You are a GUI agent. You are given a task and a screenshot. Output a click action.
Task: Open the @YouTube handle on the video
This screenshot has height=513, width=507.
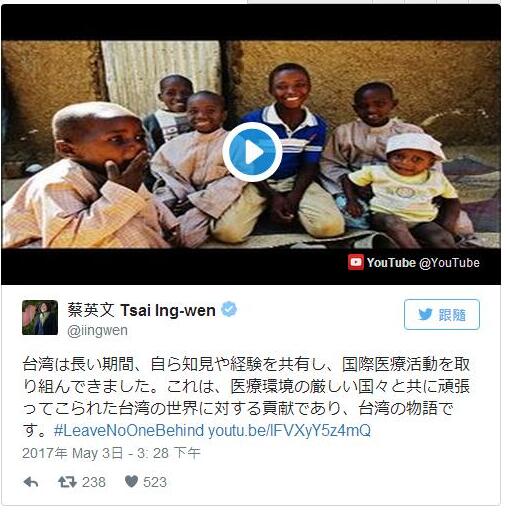tap(449, 263)
